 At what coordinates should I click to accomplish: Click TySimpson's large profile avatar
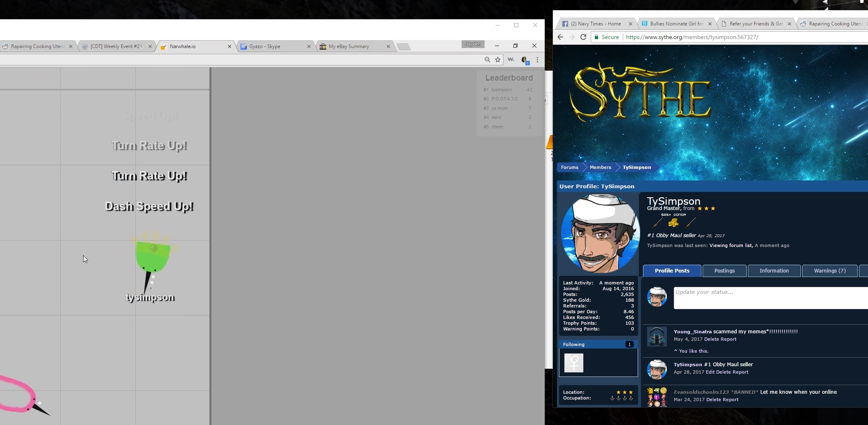point(600,234)
